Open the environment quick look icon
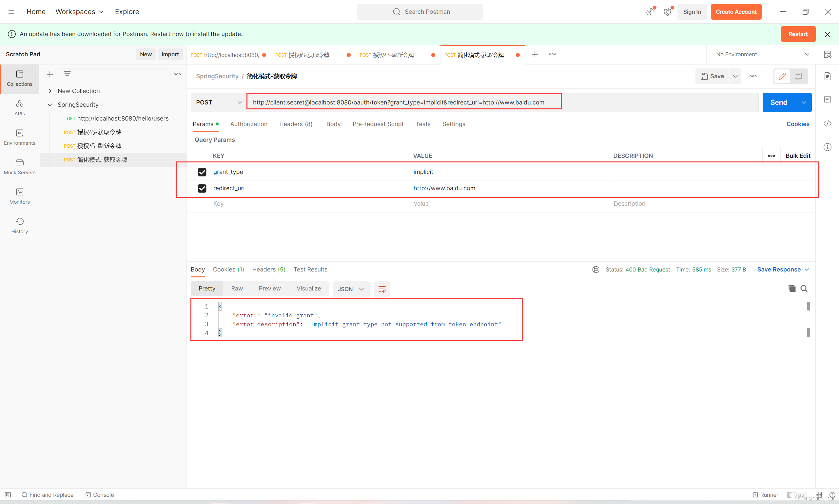Viewport: 839px width, 504px height. pos(827,54)
